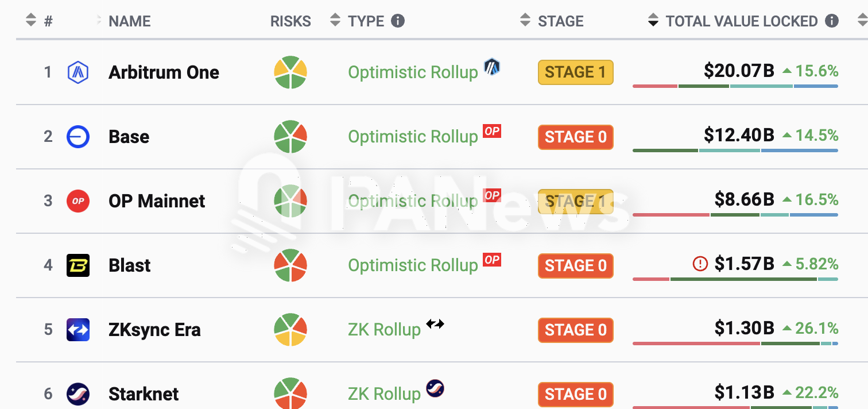Click the Arbitrum One project logo

point(77,72)
